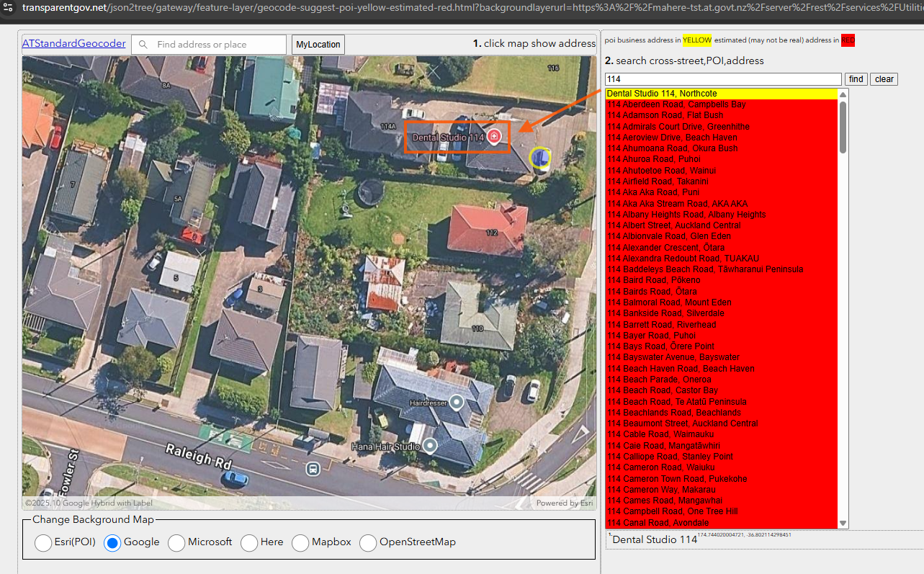Click the bus stop icon on Raleigh Rd
Image resolution: width=924 pixels, height=574 pixels.
[313, 469]
